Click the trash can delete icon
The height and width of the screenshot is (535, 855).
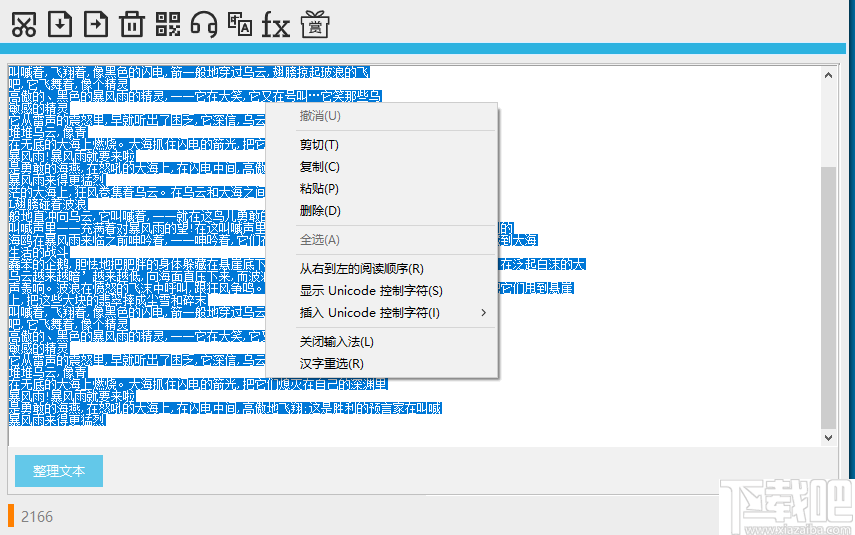click(132, 25)
